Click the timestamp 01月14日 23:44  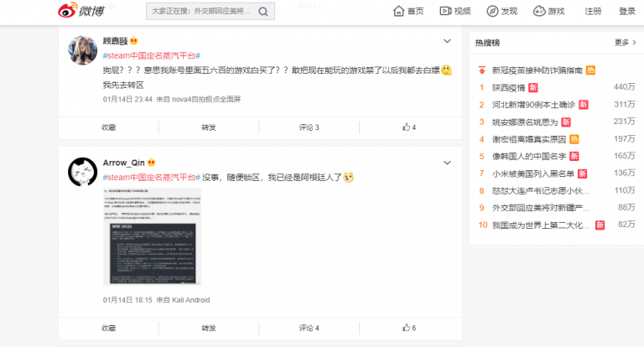click(127, 100)
